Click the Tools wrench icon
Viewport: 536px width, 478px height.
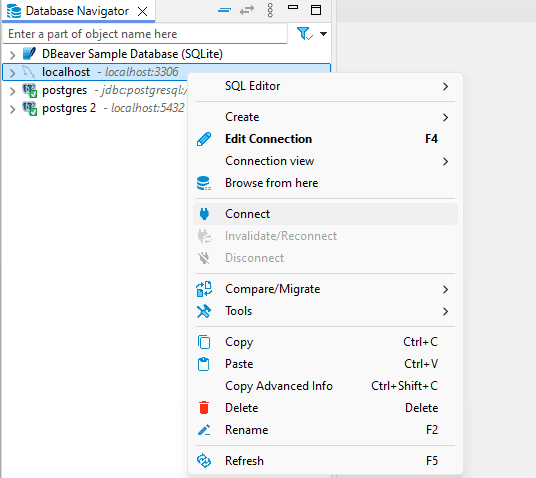204,311
